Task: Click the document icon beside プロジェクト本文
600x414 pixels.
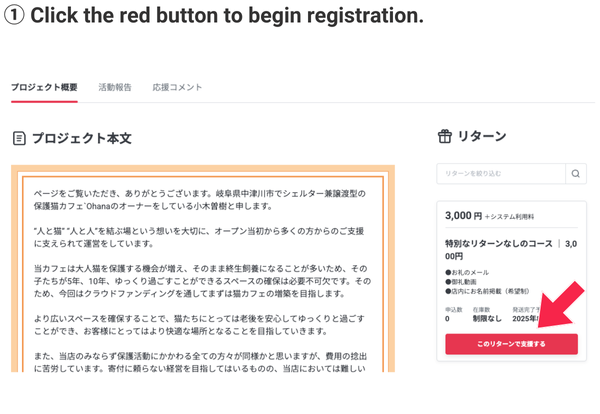Action: tap(19, 138)
